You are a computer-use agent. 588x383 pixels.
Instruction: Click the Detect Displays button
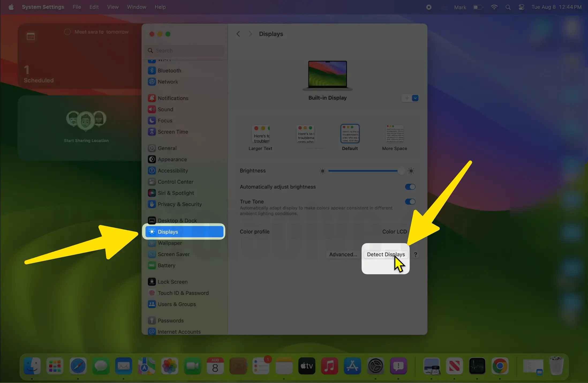pos(385,254)
